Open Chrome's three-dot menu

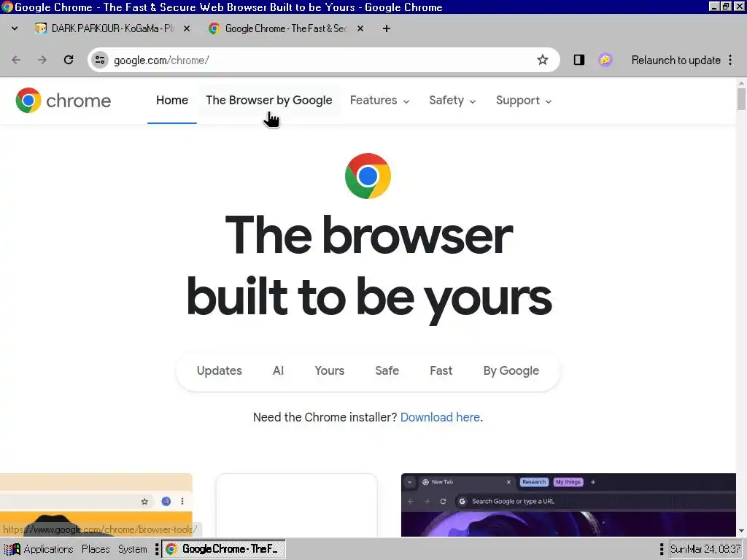click(730, 60)
